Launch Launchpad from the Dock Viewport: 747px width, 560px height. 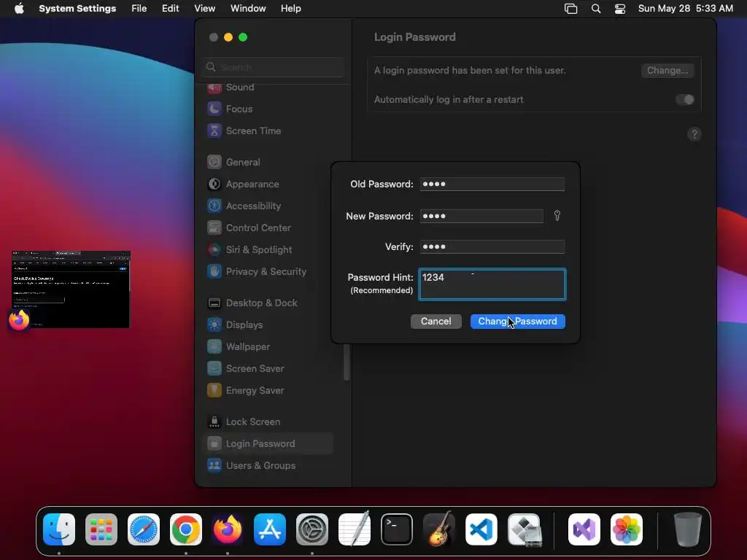pyautogui.click(x=101, y=529)
